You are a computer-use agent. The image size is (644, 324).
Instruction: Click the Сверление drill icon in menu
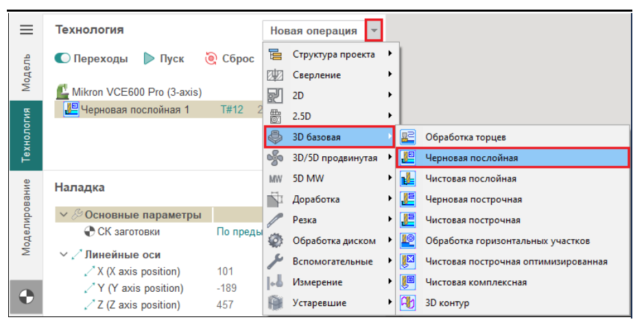[275, 75]
